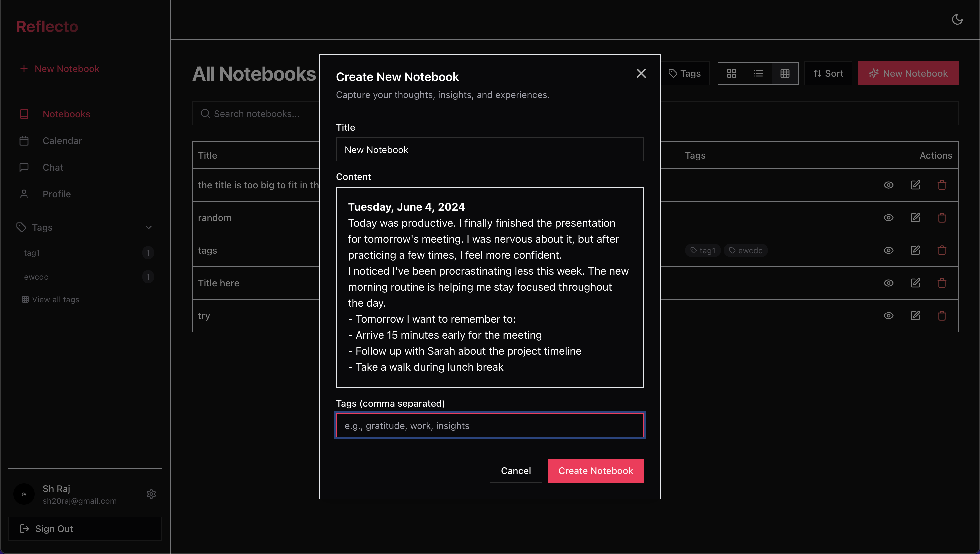Image resolution: width=980 pixels, height=554 pixels.
Task: Open the Tags filter dropdown in toolbar
Action: click(685, 73)
